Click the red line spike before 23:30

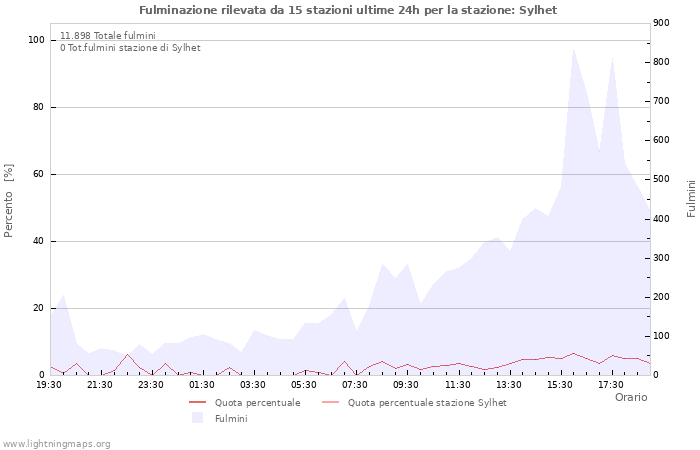pyautogui.click(x=128, y=354)
